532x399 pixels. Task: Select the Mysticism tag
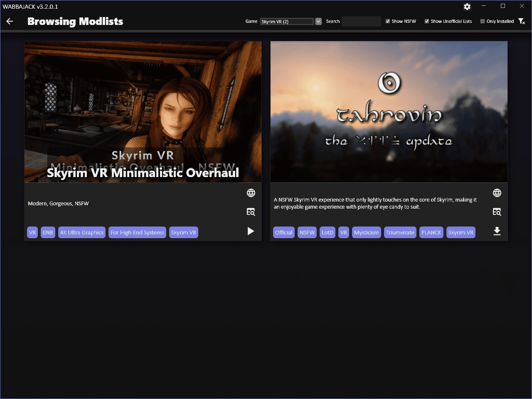click(367, 232)
